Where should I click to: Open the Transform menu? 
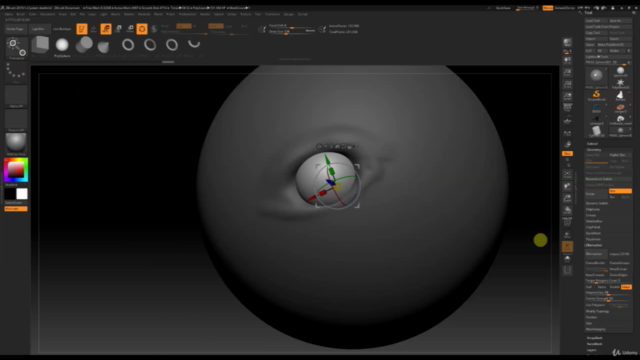pos(272,14)
